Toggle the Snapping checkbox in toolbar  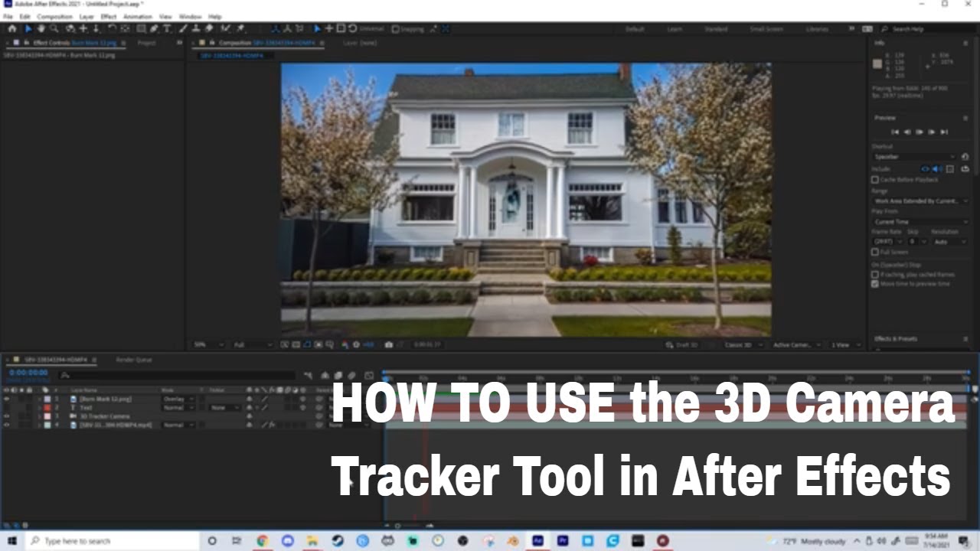[x=396, y=29]
